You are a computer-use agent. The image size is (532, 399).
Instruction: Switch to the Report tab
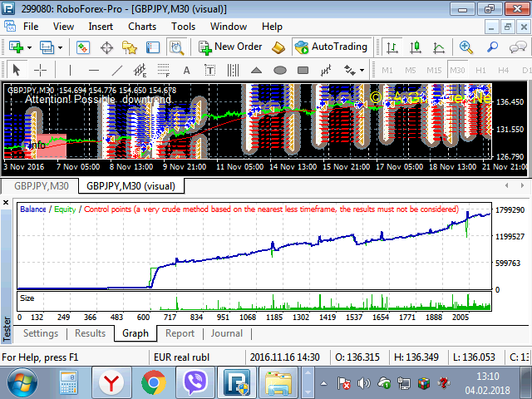click(x=180, y=333)
